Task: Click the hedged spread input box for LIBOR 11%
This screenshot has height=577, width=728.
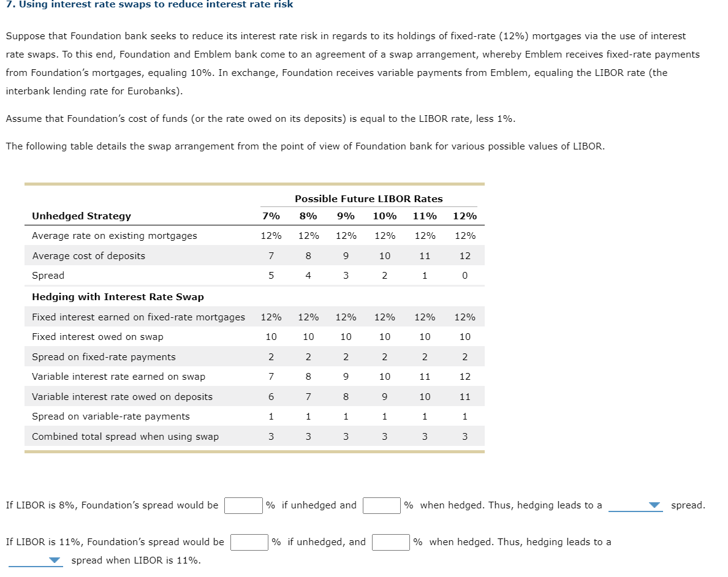Action: [390, 542]
